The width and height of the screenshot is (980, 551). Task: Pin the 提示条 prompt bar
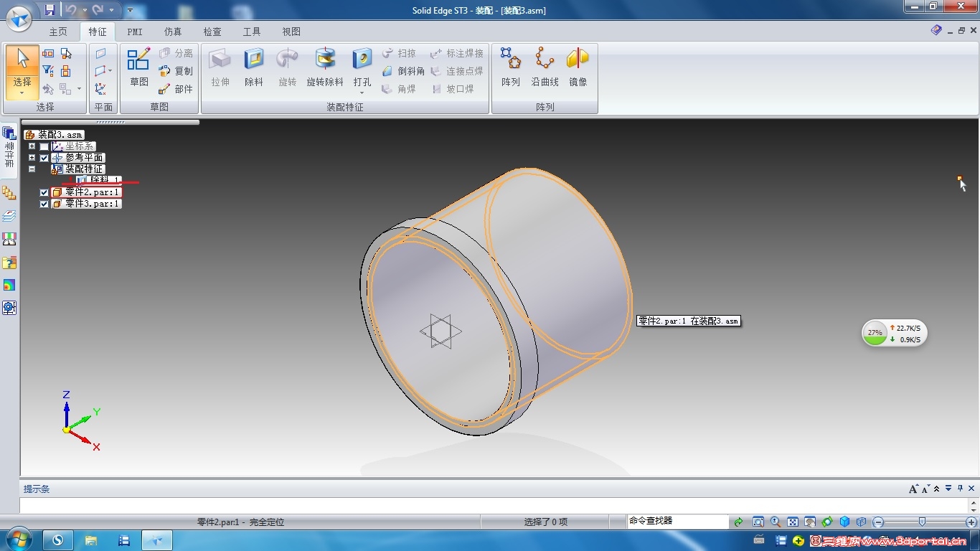(961, 489)
